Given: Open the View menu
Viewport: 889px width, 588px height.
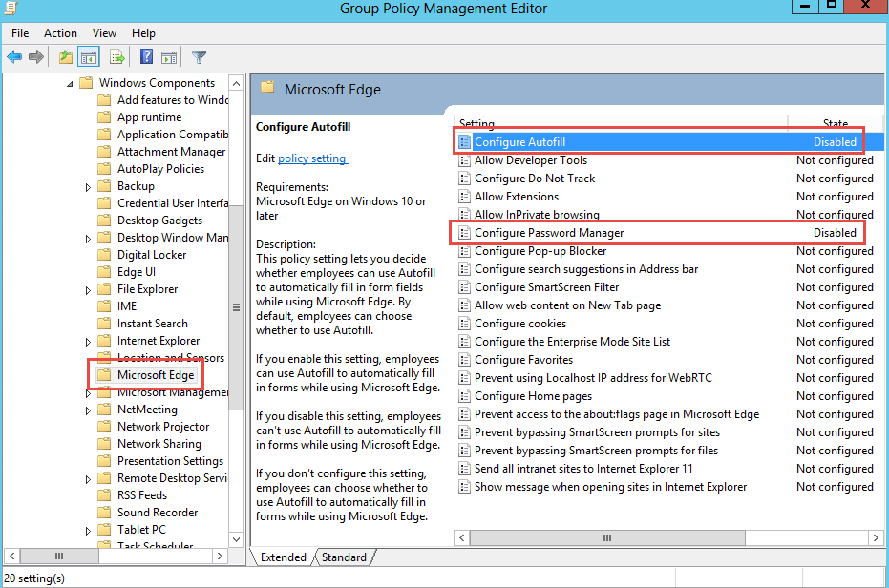Looking at the screenshot, I should pyautogui.click(x=104, y=33).
